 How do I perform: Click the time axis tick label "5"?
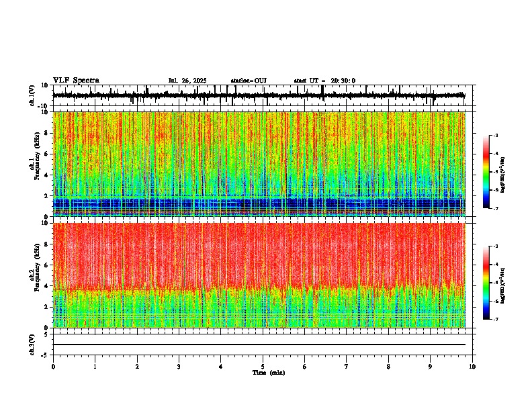tap(263, 367)
